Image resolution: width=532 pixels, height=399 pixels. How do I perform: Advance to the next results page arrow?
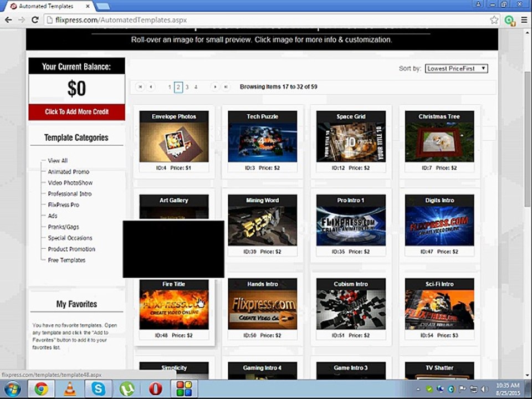click(x=215, y=87)
